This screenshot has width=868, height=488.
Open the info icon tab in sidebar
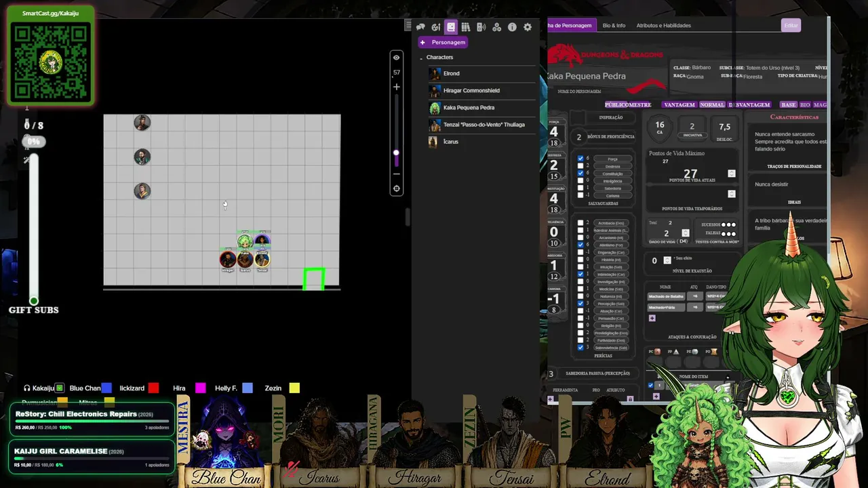pos(512,27)
